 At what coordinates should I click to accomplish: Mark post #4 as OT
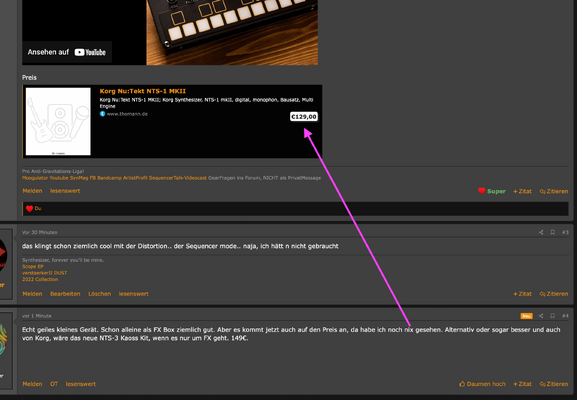pyautogui.click(x=54, y=384)
